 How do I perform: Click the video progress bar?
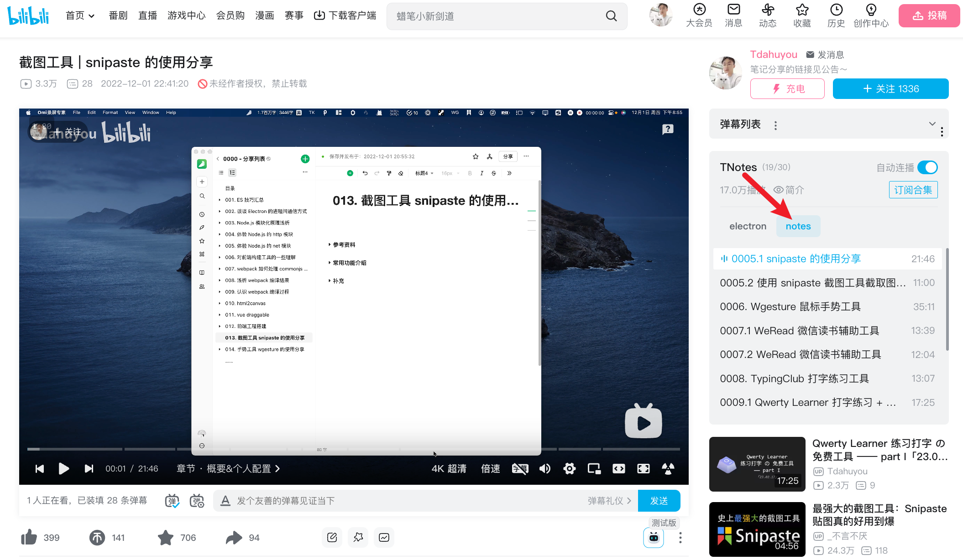(354, 449)
